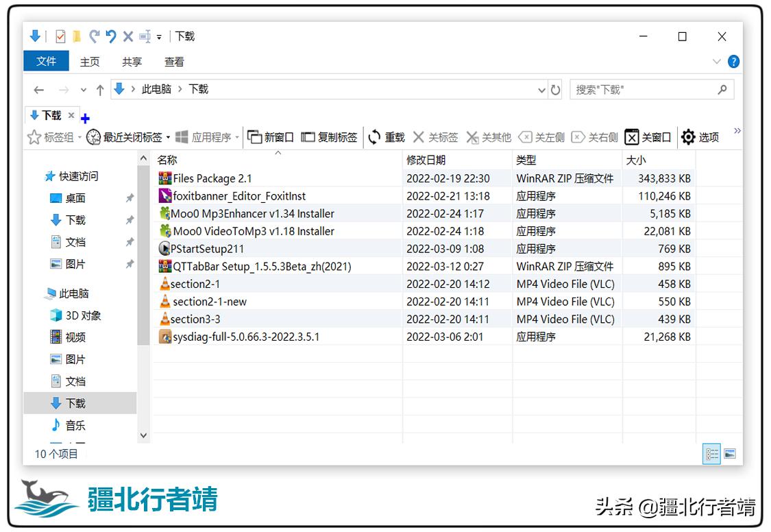
Task: Go to 此电脑 via the breadcrumb link
Action: [156, 89]
